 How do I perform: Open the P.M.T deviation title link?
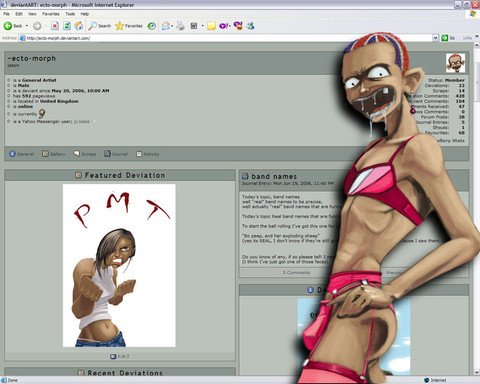pos(123,356)
